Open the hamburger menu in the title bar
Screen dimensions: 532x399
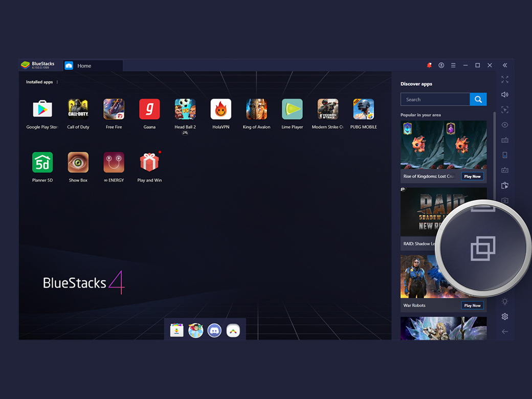453,65
